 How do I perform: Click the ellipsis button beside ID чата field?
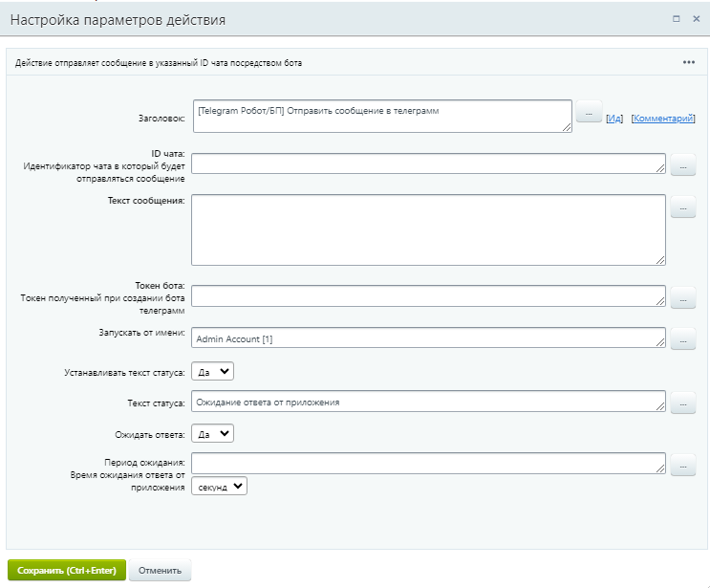[x=682, y=166]
